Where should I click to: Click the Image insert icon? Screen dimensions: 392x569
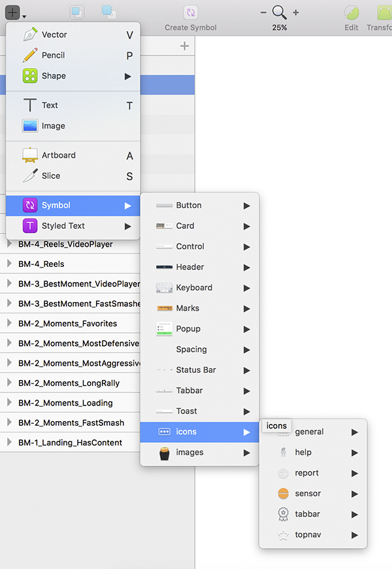(x=30, y=126)
